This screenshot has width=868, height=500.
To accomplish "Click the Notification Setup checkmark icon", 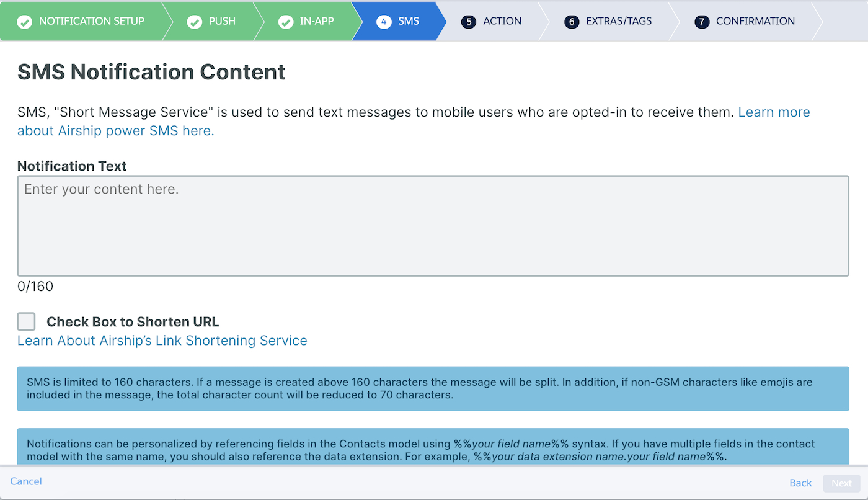I will 25,22.
